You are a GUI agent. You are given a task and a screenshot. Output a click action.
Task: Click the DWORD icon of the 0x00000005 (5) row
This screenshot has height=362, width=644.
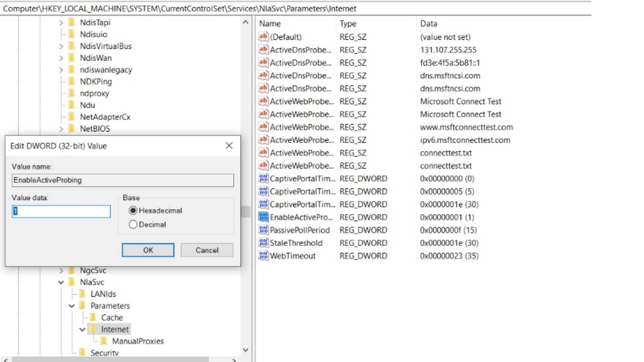pyautogui.click(x=263, y=192)
